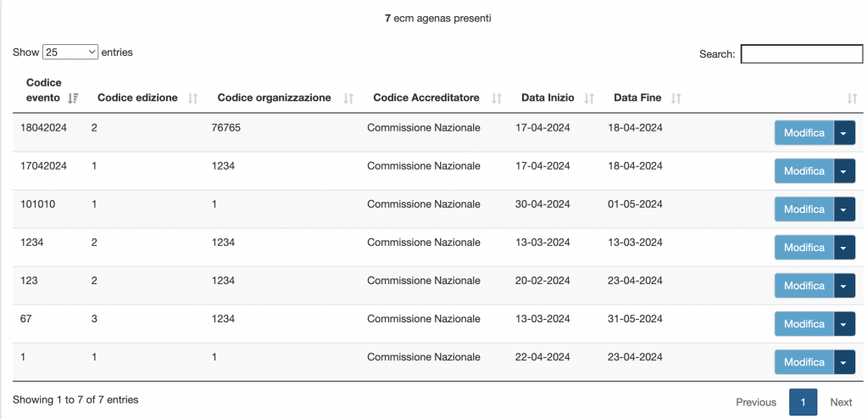The height and width of the screenshot is (419, 868).
Task: Click the Previous pagination link
Action: [755, 402]
